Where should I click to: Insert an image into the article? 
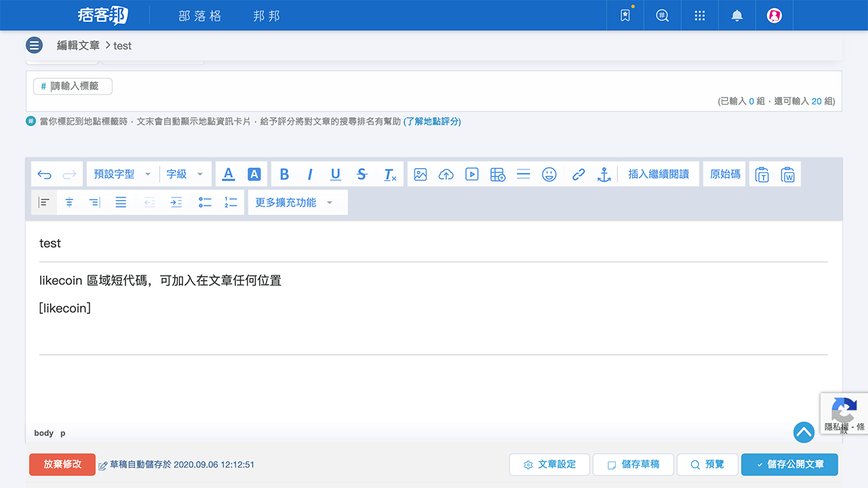click(x=420, y=174)
